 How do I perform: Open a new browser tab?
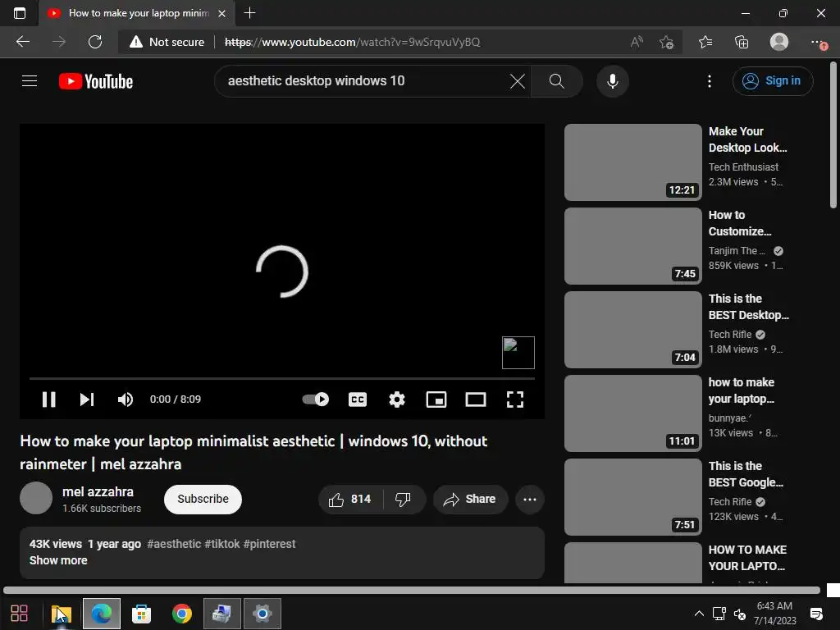click(249, 13)
